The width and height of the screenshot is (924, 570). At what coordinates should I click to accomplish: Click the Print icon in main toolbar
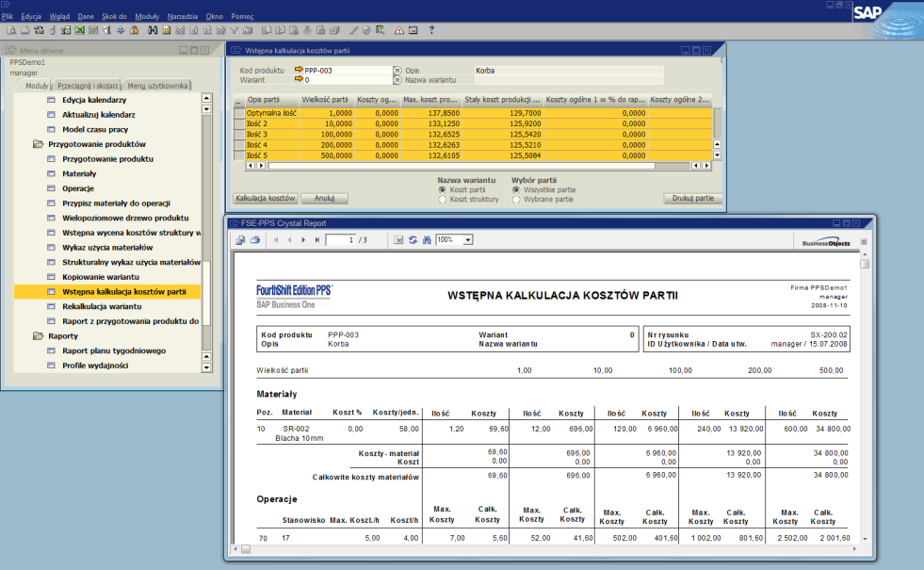pyautogui.click(x=24, y=30)
